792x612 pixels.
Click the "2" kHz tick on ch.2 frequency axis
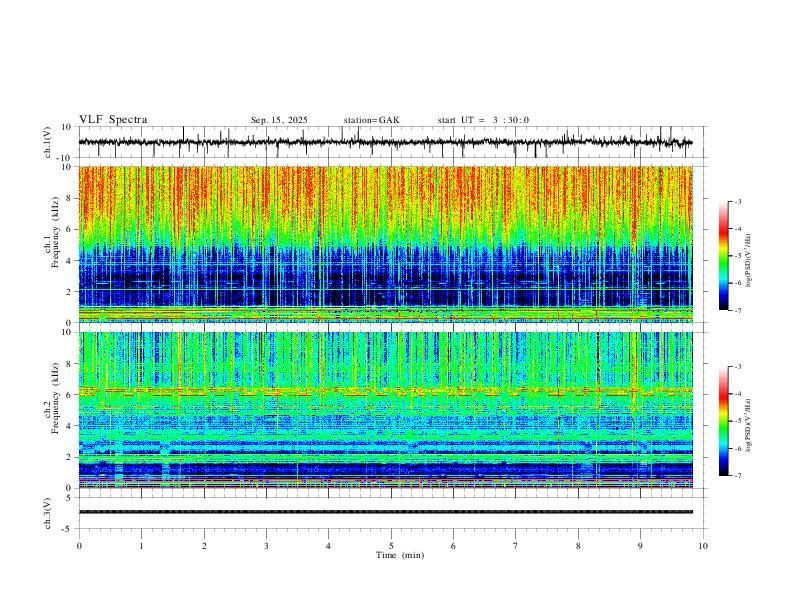(70, 457)
